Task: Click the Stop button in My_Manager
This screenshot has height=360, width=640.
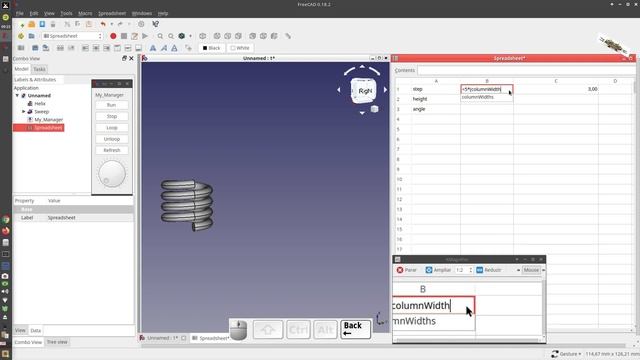Action: 111,116
